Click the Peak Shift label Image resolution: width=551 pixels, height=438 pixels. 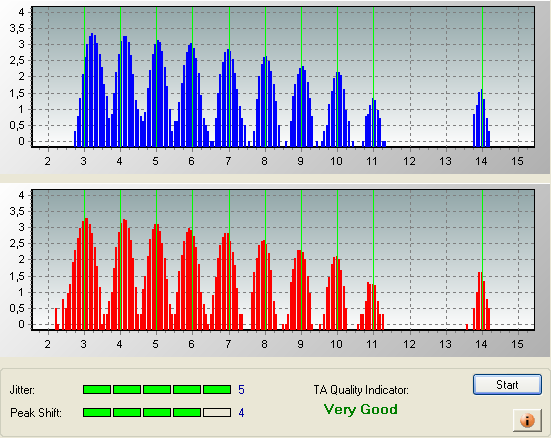tap(36, 413)
